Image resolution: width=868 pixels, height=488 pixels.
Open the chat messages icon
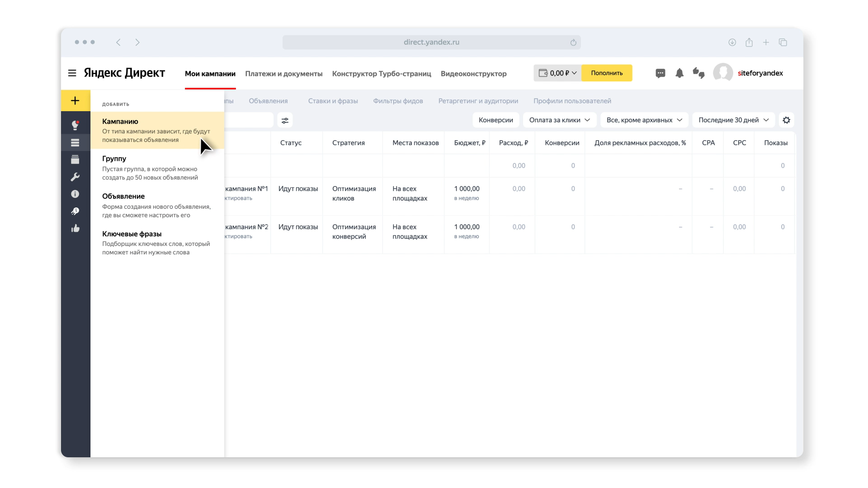[660, 73]
